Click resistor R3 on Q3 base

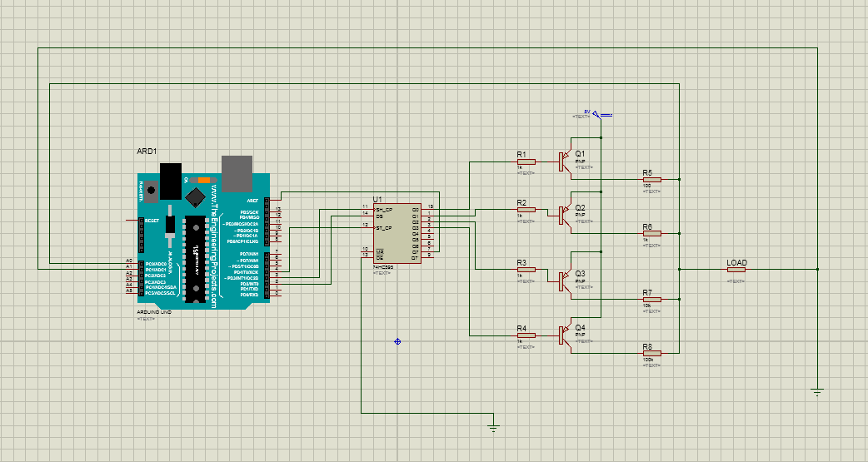pos(525,270)
